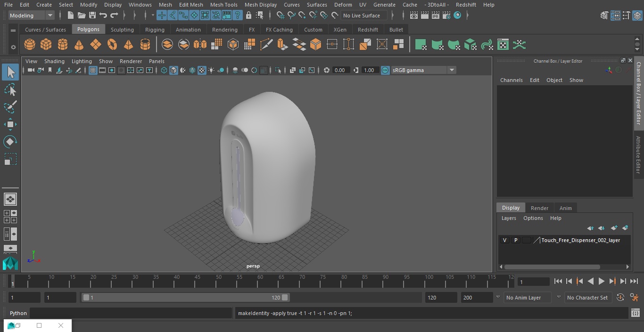Screen dimensions: 644x332
Task: Create a polygon sphere from the shelf
Action: 30,45
